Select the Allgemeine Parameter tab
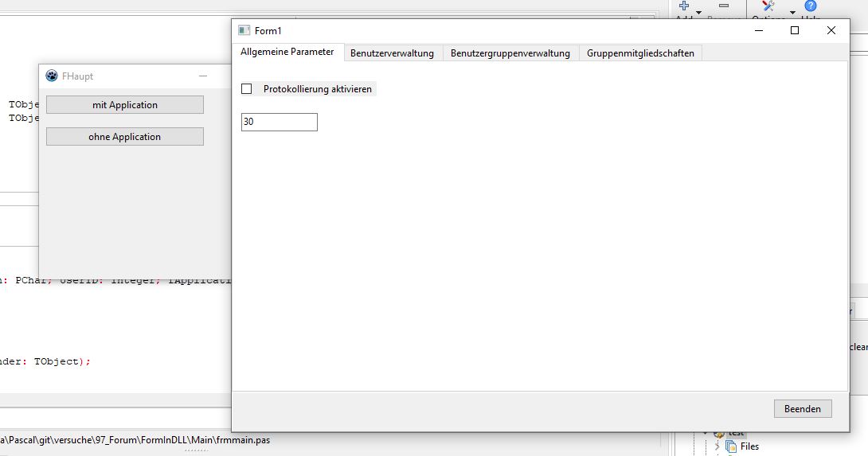Image resolution: width=868 pixels, height=456 pixels. point(287,53)
